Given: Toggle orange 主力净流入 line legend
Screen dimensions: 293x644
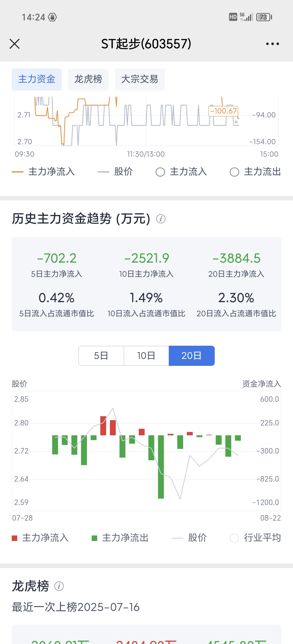Looking at the screenshot, I should pyautogui.click(x=43, y=172).
